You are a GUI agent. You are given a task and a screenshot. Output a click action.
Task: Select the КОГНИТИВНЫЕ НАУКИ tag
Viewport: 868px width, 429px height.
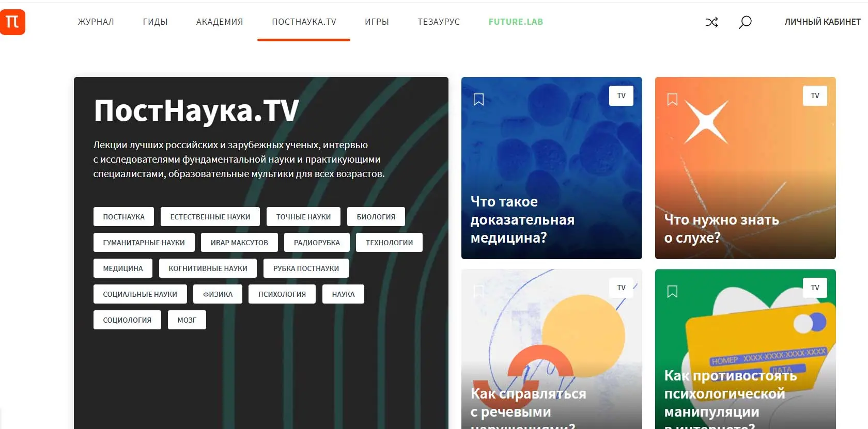click(208, 268)
